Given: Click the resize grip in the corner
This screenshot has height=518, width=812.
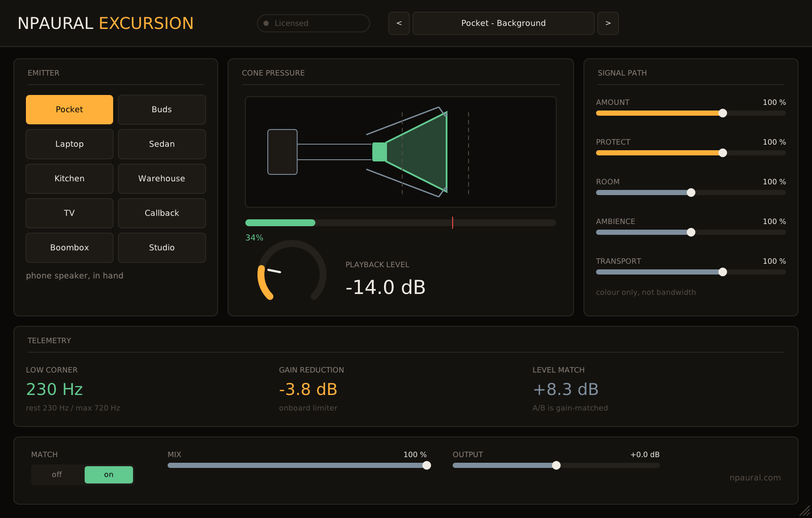Looking at the screenshot, I should click(805, 511).
